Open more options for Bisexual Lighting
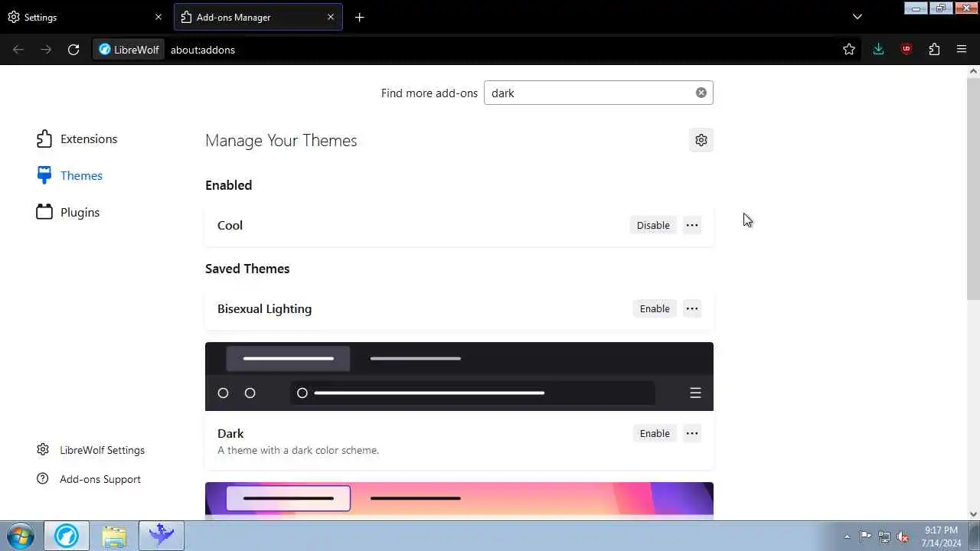The width and height of the screenshot is (980, 551). (692, 308)
